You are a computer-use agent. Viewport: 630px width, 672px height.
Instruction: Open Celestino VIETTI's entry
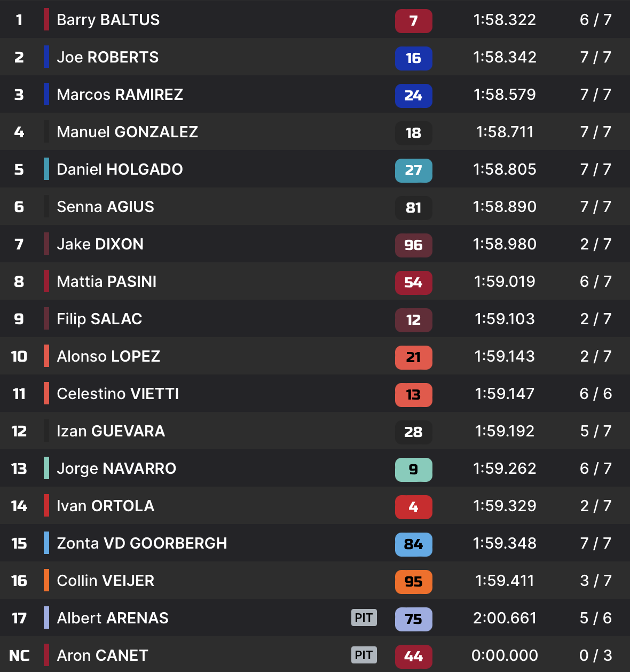point(117,394)
